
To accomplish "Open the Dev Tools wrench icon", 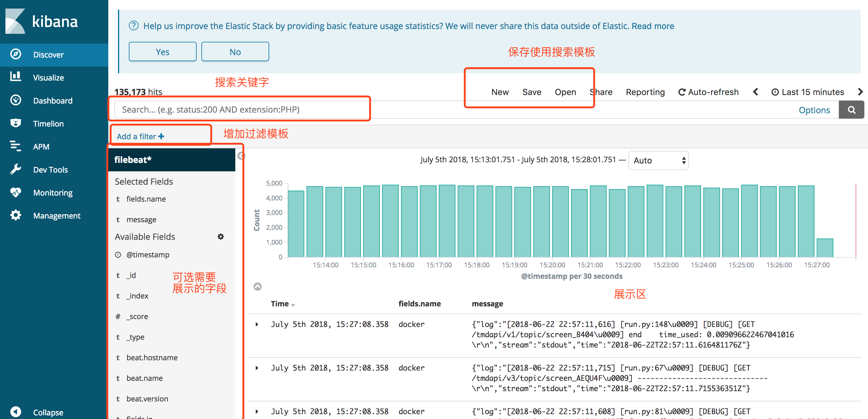I will (15, 169).
